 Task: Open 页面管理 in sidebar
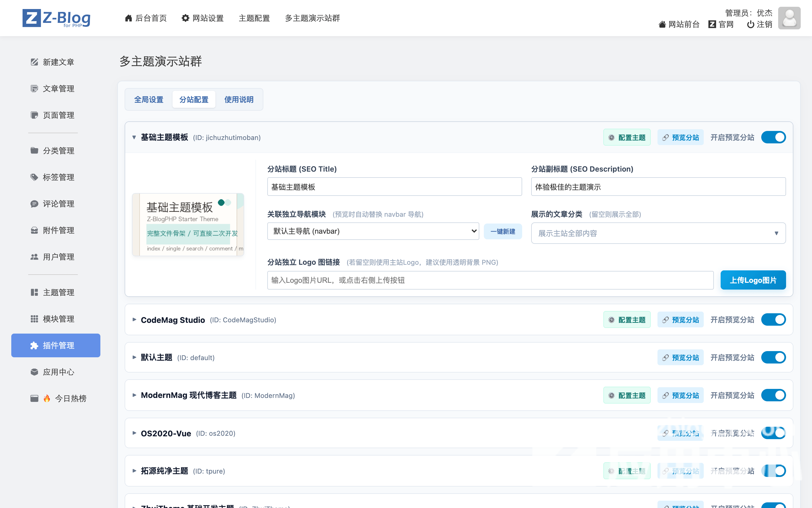click(x=56, y=115)
